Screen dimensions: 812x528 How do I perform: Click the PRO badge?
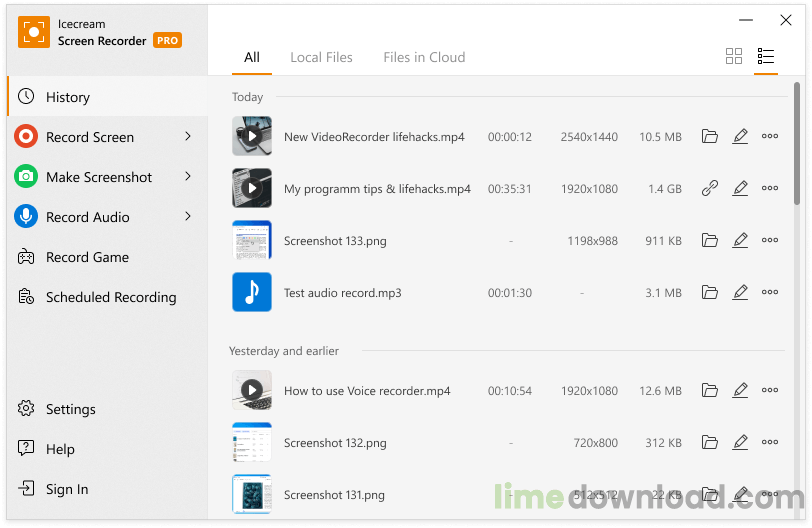pos(167,40)
